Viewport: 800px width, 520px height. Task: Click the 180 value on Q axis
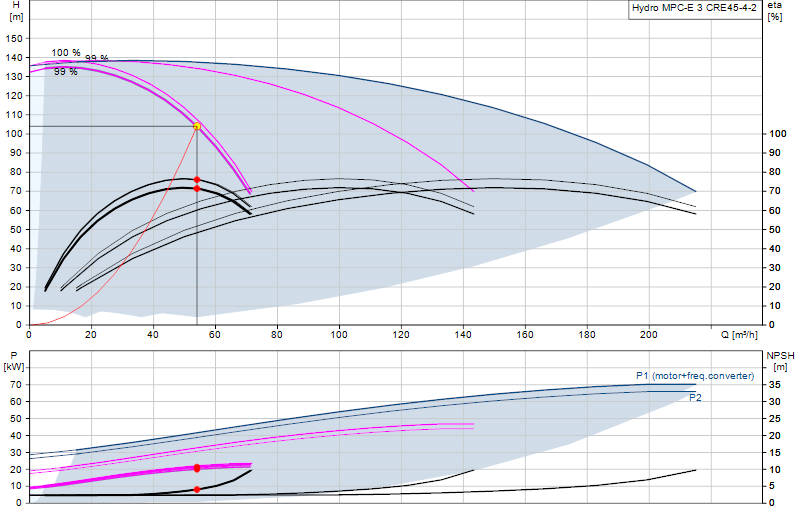587,335
